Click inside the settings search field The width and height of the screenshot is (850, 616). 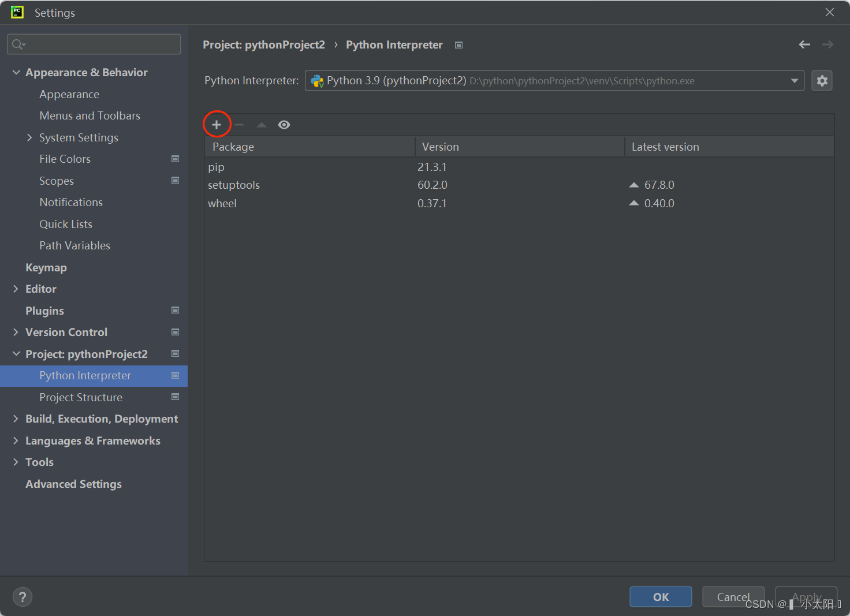[x=94, y=44]
